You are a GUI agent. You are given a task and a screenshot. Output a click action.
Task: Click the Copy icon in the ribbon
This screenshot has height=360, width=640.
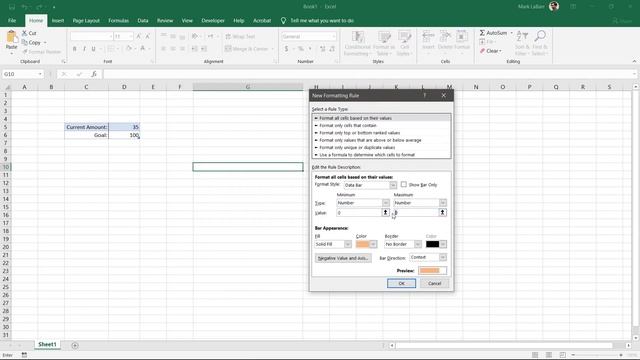point(24,42)
